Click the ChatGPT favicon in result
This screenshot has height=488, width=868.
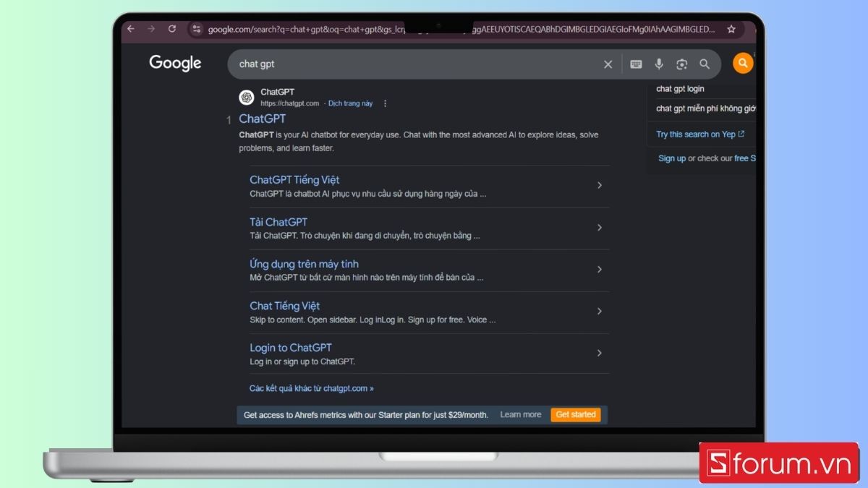[x=247, y=97]
